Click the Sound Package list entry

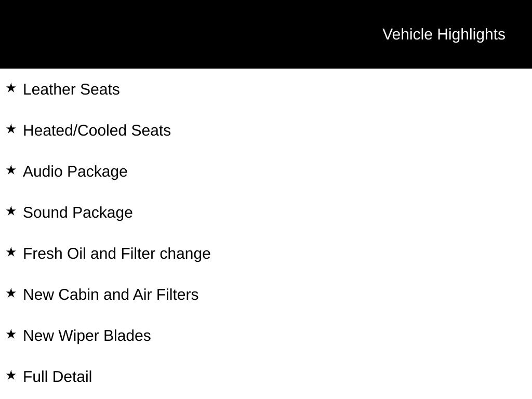[78, 212]
